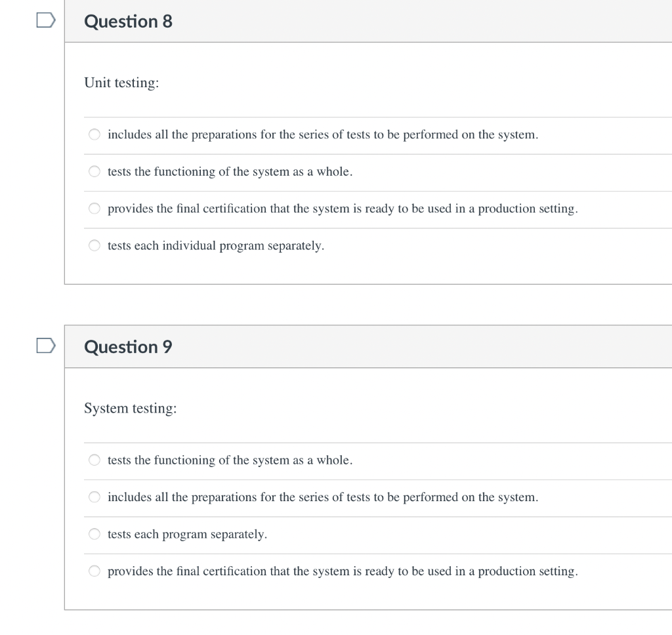Click the Question 8 header title
Screen dimensions: 672x635
click(x=129, y=22)
